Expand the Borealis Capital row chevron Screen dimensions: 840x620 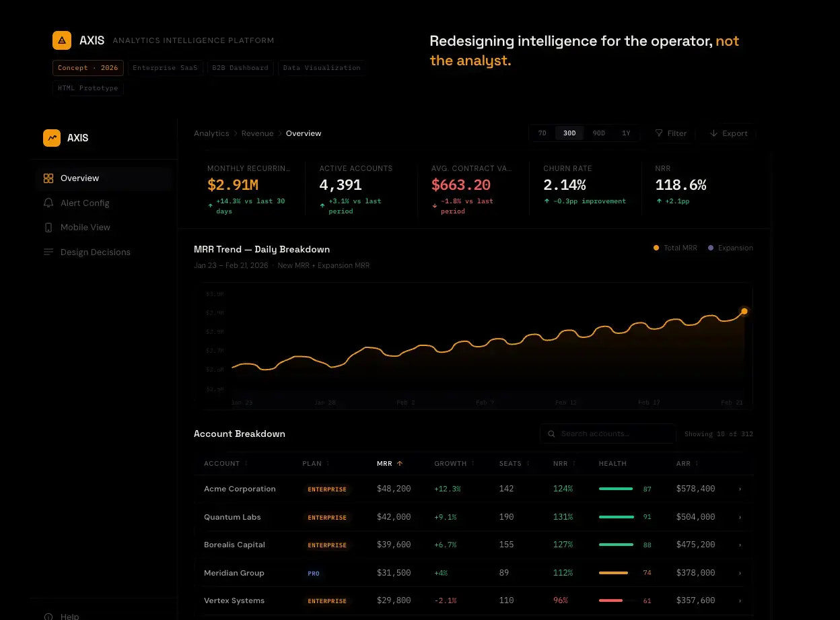[740, 545]
